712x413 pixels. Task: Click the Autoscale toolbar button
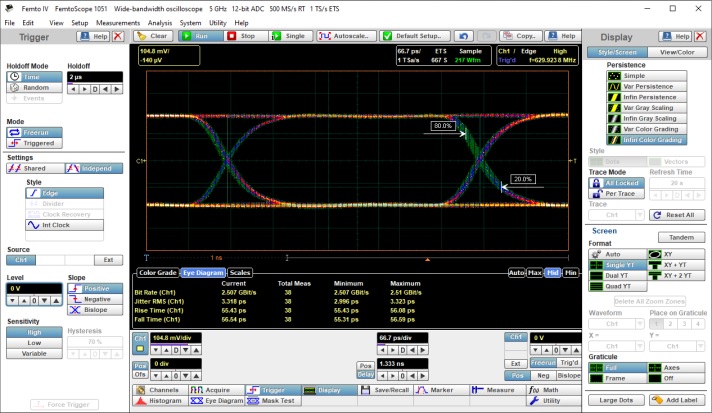point(346,35)
